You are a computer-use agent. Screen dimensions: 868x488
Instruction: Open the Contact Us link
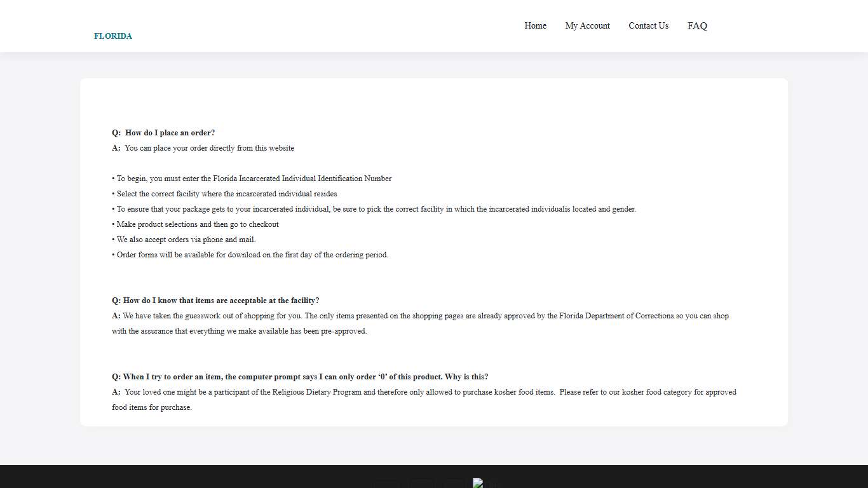pyautogui.click(x=648, y=26)
